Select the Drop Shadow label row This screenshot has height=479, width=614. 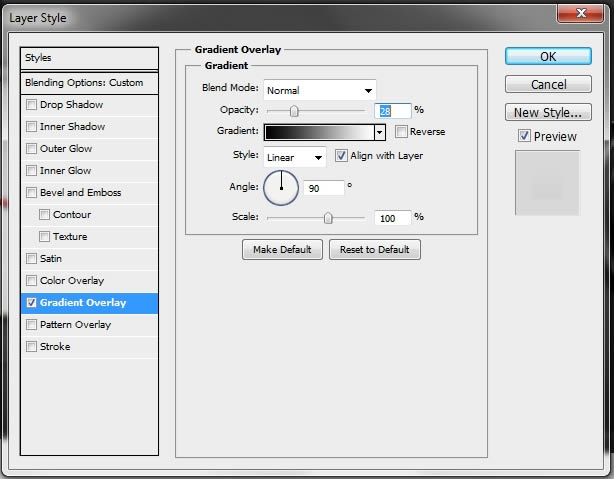71,105
